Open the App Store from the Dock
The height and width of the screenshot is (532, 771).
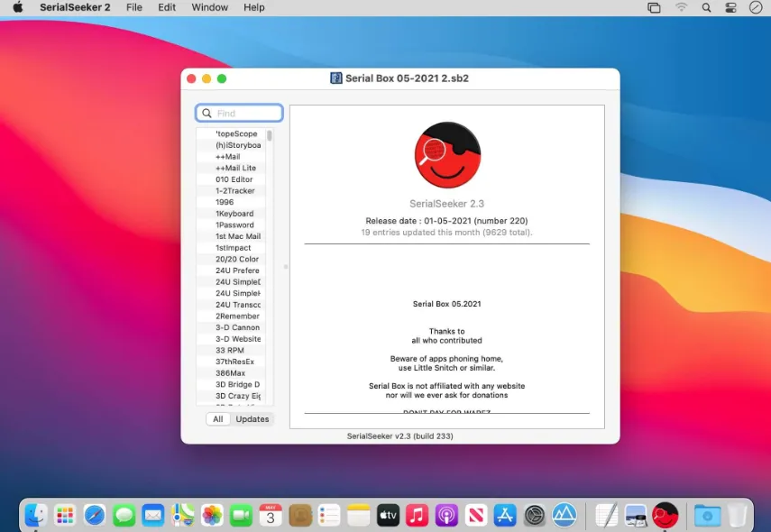coord(505,515)
